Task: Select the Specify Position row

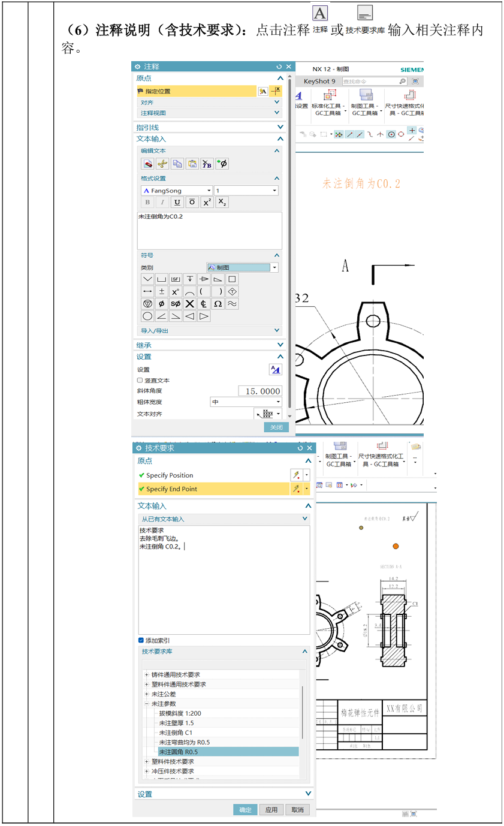Action: [x=213, y=475]
